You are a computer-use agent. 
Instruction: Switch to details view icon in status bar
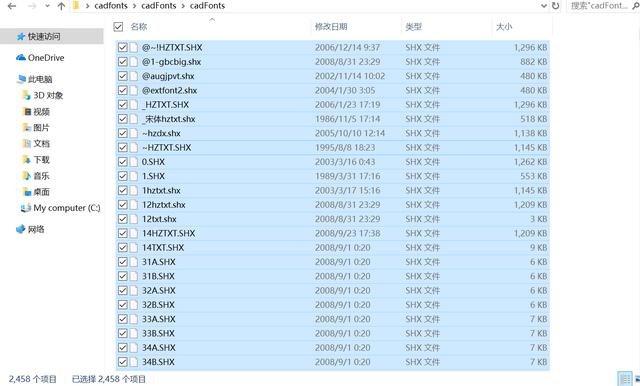pos(624,379)
